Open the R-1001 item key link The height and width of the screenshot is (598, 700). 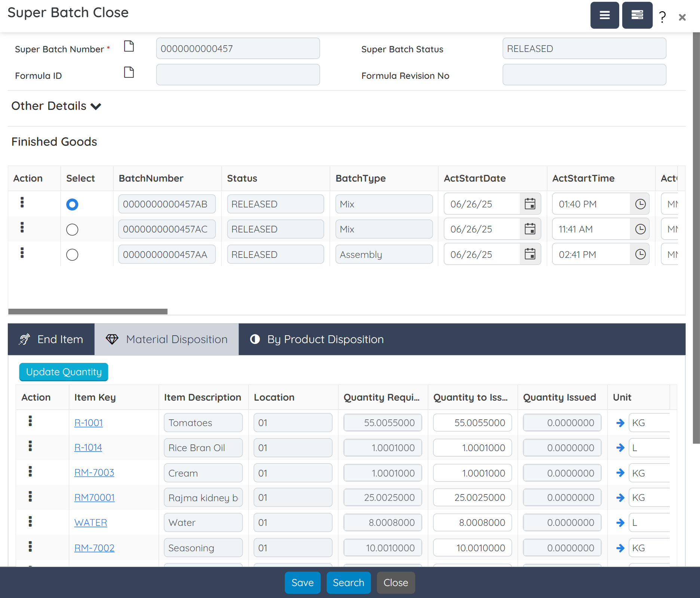(x=89, y=423)
